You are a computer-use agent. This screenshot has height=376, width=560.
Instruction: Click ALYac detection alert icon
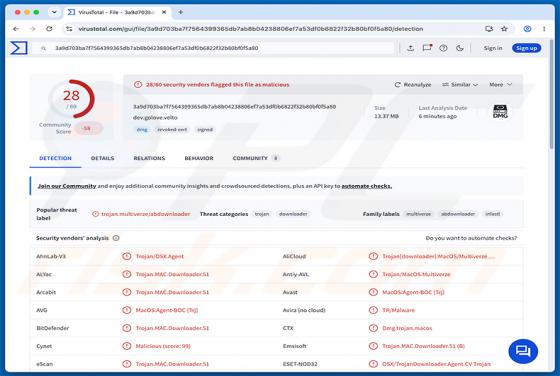coord(126,274)
